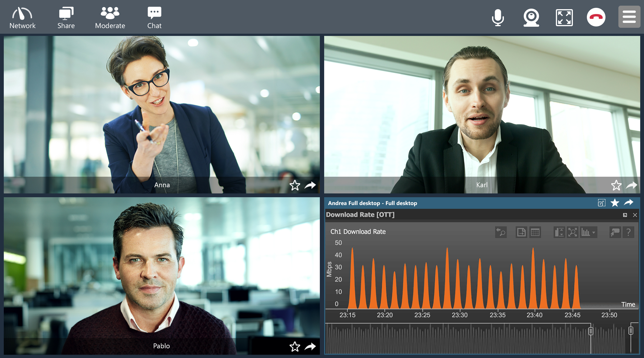Star Pablo's video tile

[x=295, y=347]
